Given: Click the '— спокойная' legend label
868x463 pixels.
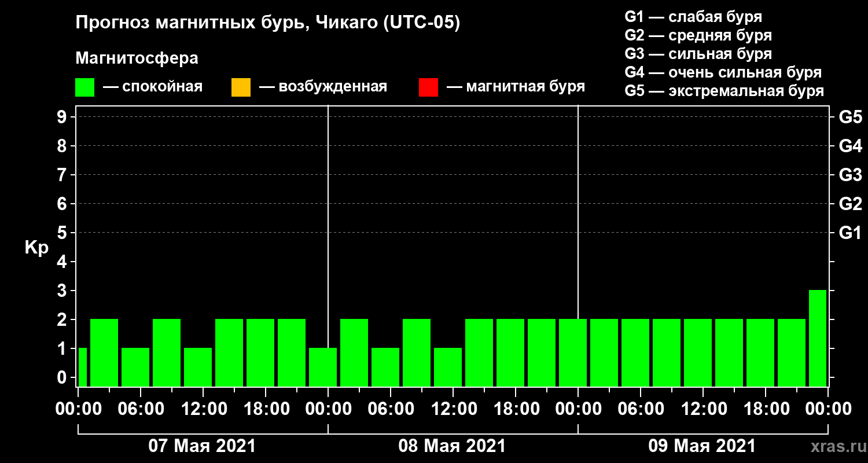Looking at the screenshot, I should [x=153, y=87].
